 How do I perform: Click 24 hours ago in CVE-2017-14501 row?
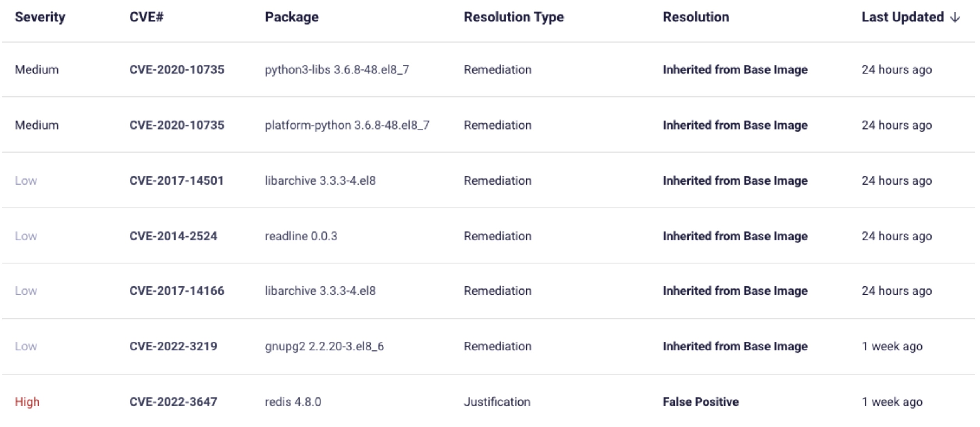(x=897, y=180)
